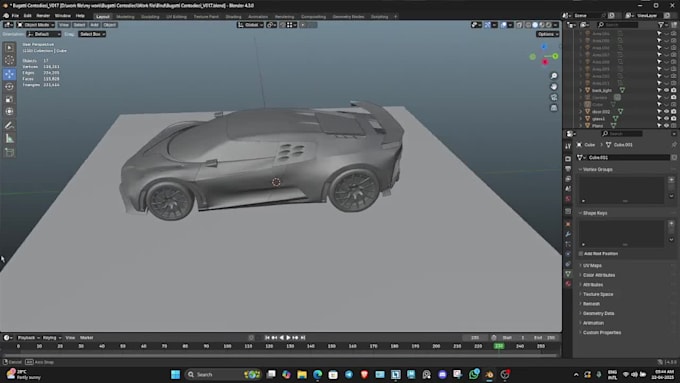Open the Render properties tab
Screen dimensions: 680x383
[x=568, y=159]
